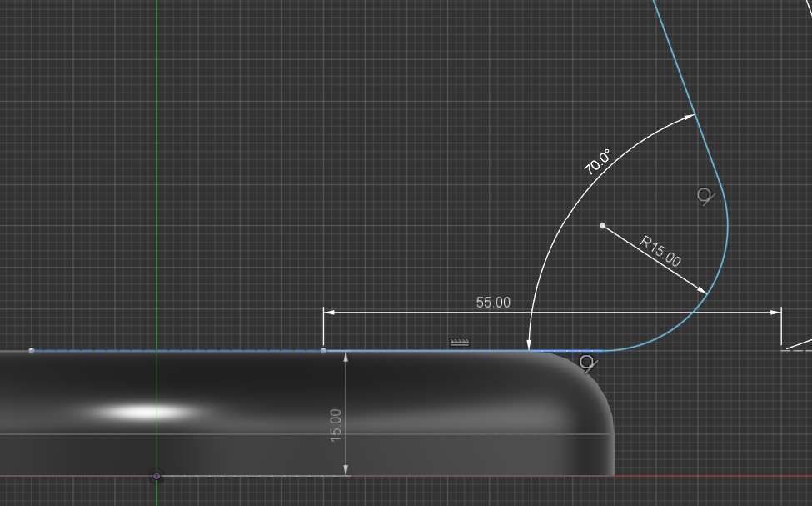Click the 15.00 vertical dimension value

click(336, 424)
